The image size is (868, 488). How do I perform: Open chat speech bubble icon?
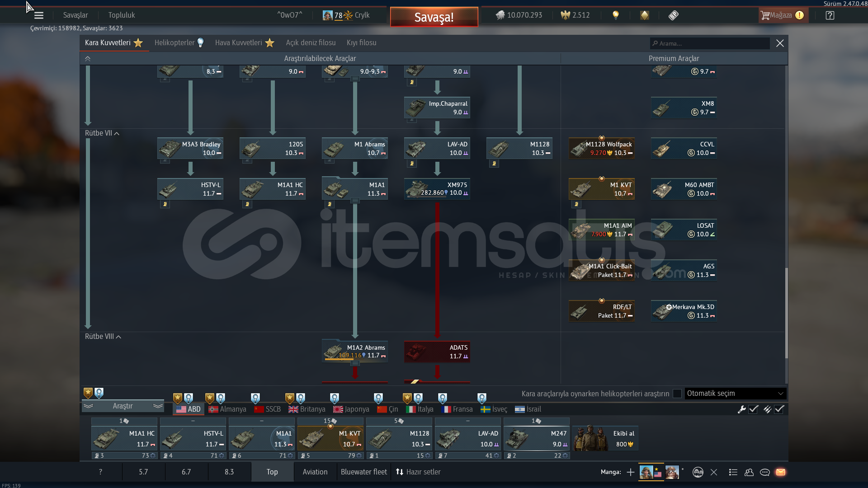[x=765, y=472]
